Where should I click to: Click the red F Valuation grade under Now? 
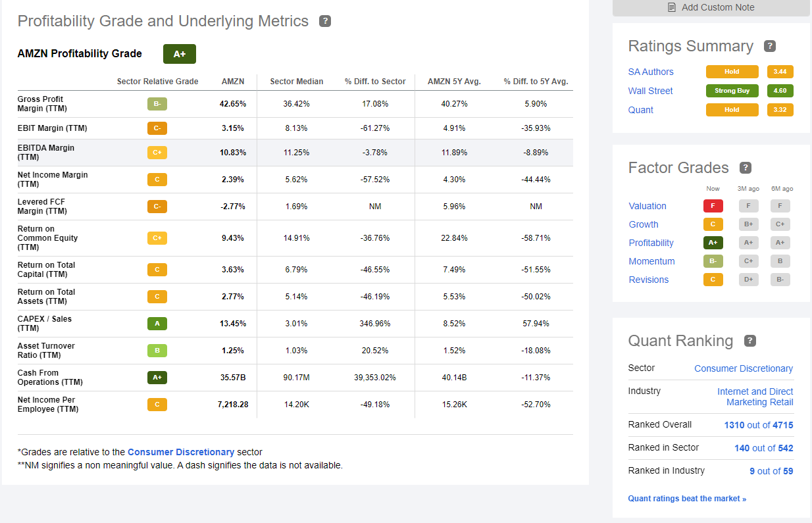[x=713, y=206]
